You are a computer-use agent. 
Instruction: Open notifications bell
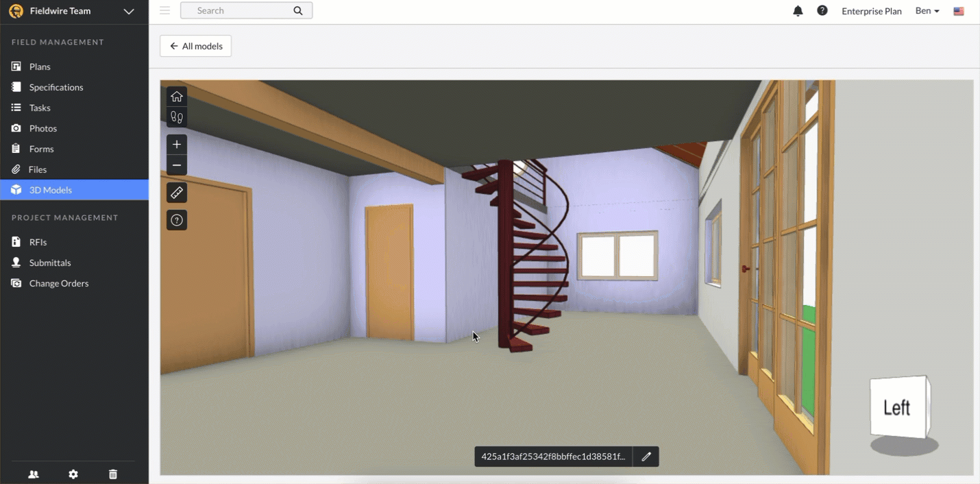pyautogui.click(x=798, y=11)
